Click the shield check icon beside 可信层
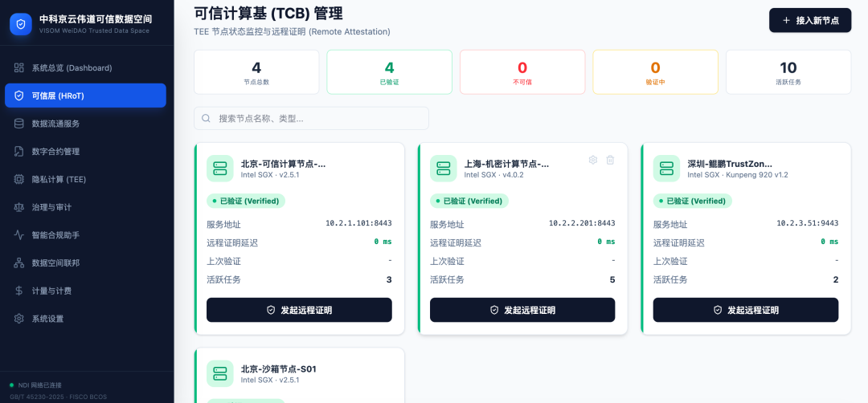The width and height of the screenshot is (868, 403). [x=18, y=96]
